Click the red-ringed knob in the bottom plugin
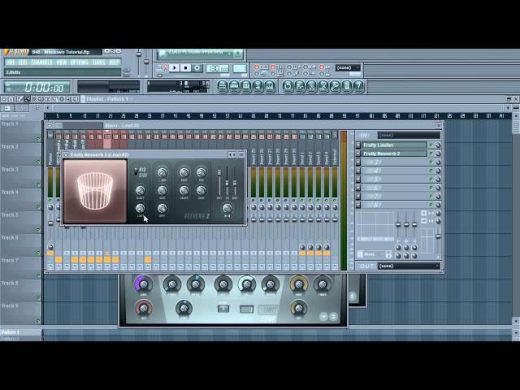Image resolution: width=520 pixels, height=390 pixels. [x=143, y=308]
